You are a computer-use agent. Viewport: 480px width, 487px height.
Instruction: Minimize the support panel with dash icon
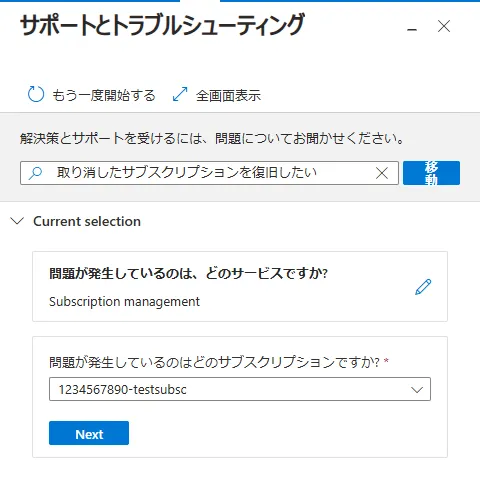point(412,29)
